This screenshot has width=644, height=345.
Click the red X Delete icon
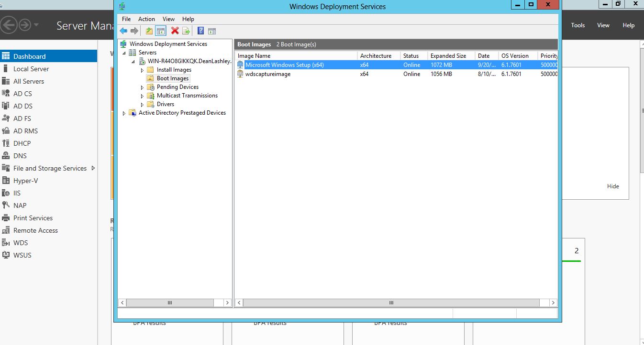[x=175, y=31]
